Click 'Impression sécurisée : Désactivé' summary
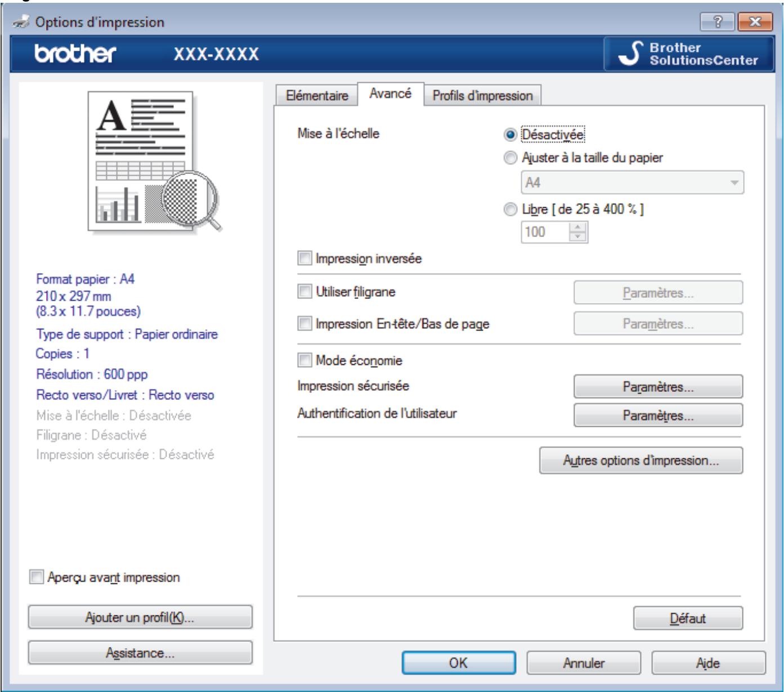Viewport: 784px width, 692px height. click(x=125, y=454)
